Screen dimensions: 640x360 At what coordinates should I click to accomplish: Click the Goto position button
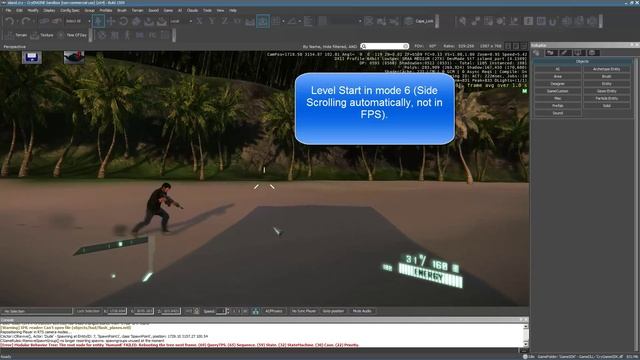333,311
